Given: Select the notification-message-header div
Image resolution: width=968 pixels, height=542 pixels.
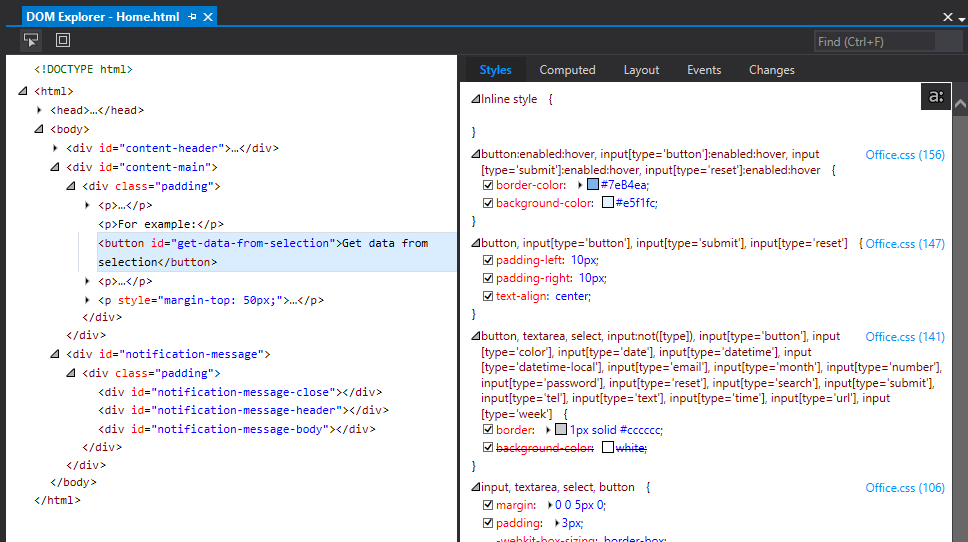Looking at the screenshot, I should tap(243, 410).
